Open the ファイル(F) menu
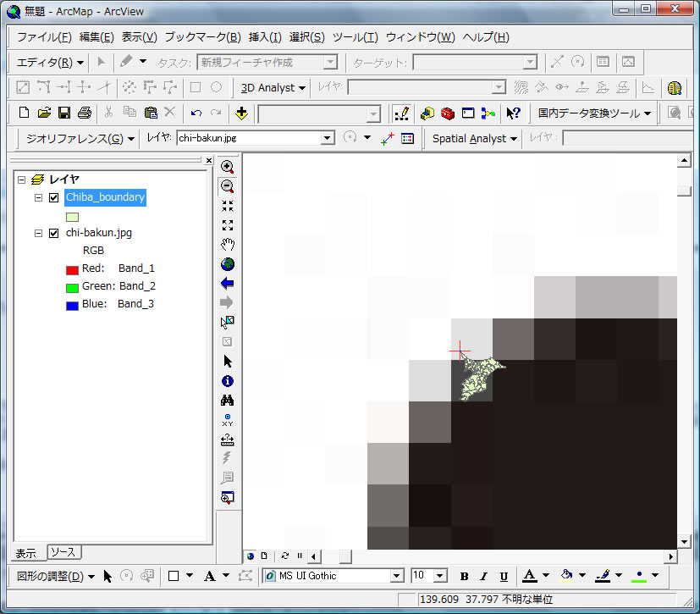The image size is (700, 614). (x=44, y=37)
